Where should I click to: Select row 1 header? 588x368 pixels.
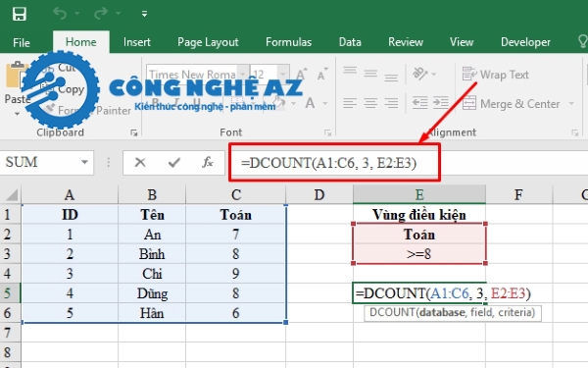click(x=10, y=215)
